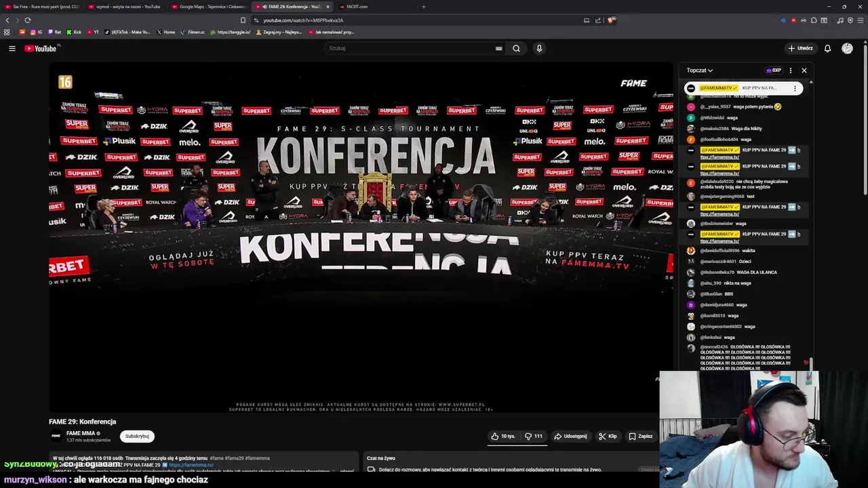Open the browser extensions puzzle icon
This screenshot has height=488, width=868.
tap(814, 20)
